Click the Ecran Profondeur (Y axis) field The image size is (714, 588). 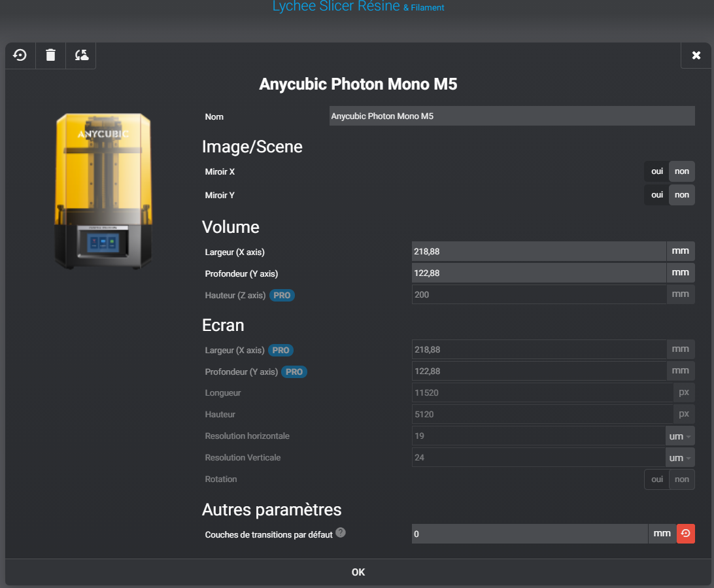[x=539, y=372]
